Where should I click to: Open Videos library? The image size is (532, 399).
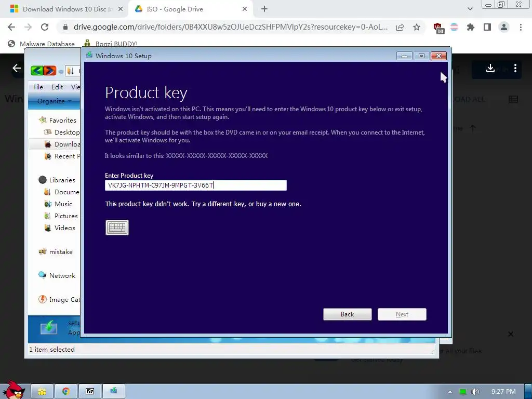(x=60, y=228)
